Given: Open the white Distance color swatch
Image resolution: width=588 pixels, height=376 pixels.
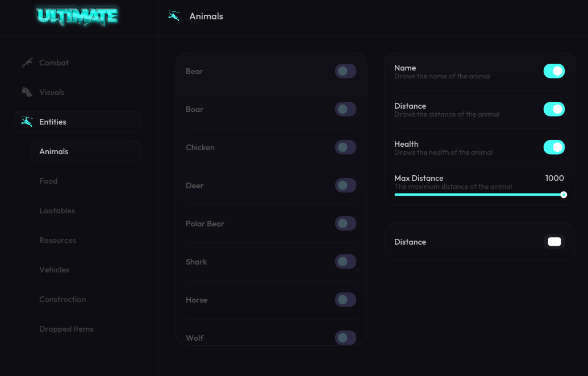Looking at the screenshot, I should point(554,242).
